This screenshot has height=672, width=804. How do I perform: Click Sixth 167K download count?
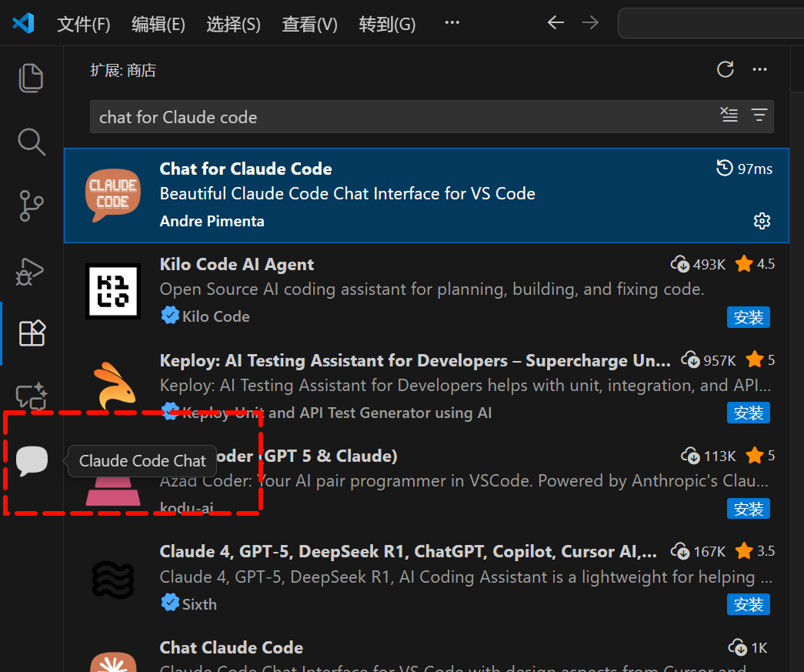(699, 551)
